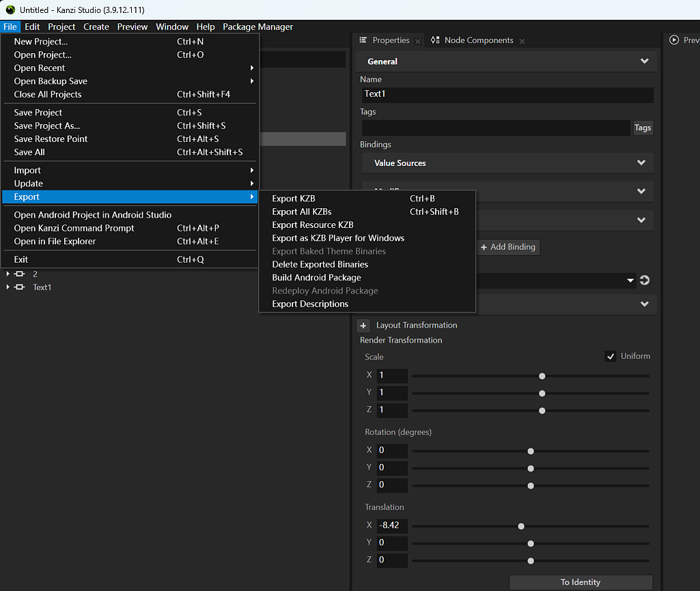Select the Text1 tree item label
Image resolution: width=700 pixels, height=591 pixels.
(42, 287)
